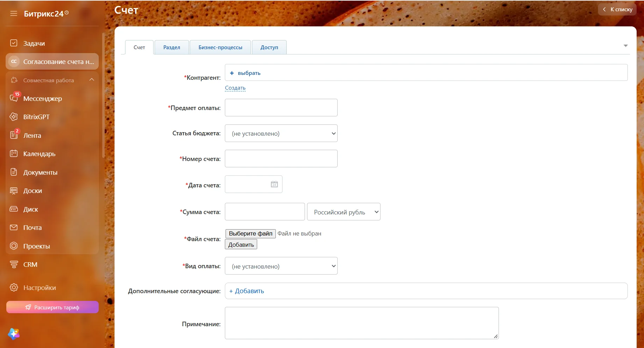Screen dimensions: 644x348
Task: Collapse the Совместная работа section
Action: pos(92,80)
